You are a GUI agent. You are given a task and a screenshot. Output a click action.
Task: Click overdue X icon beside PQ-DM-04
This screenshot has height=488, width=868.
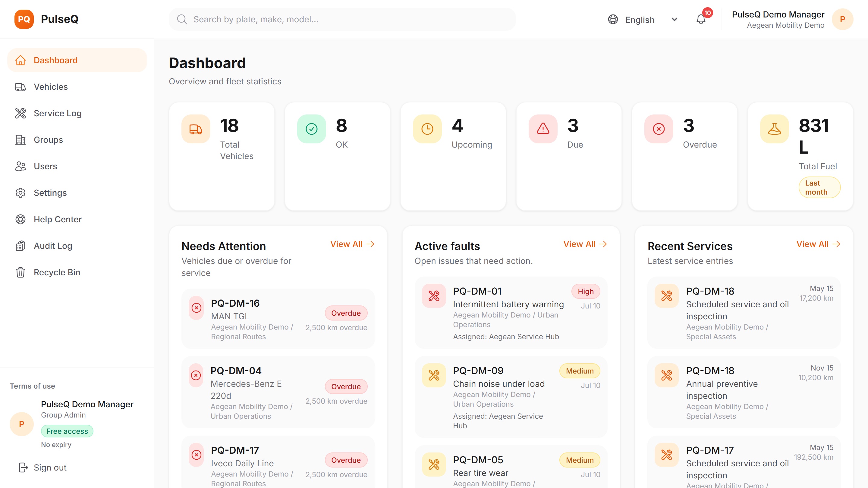pos(196,375)
